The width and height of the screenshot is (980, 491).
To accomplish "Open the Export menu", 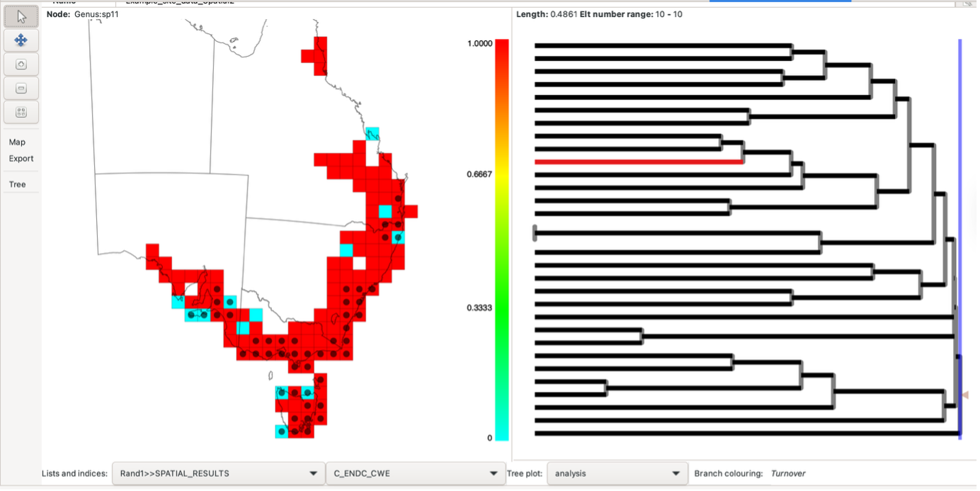I will point(21,159).
